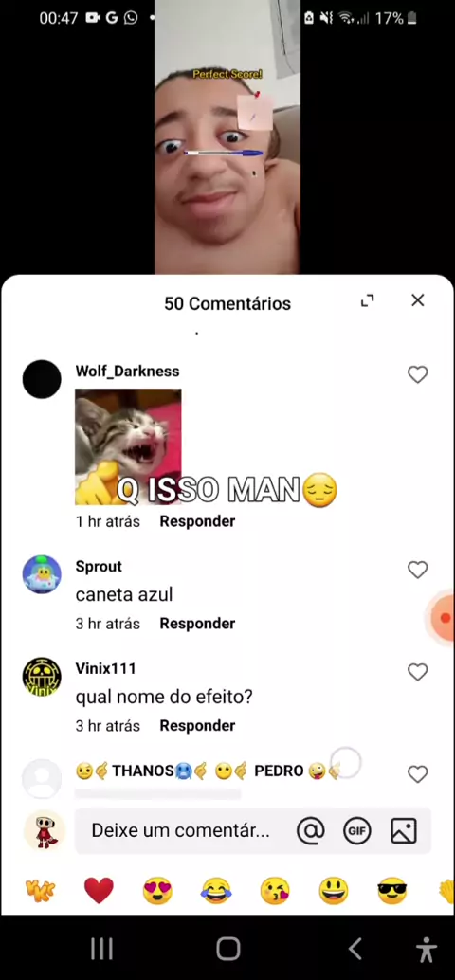
Task: Open the GIF picker
Action: pos(356,830)
